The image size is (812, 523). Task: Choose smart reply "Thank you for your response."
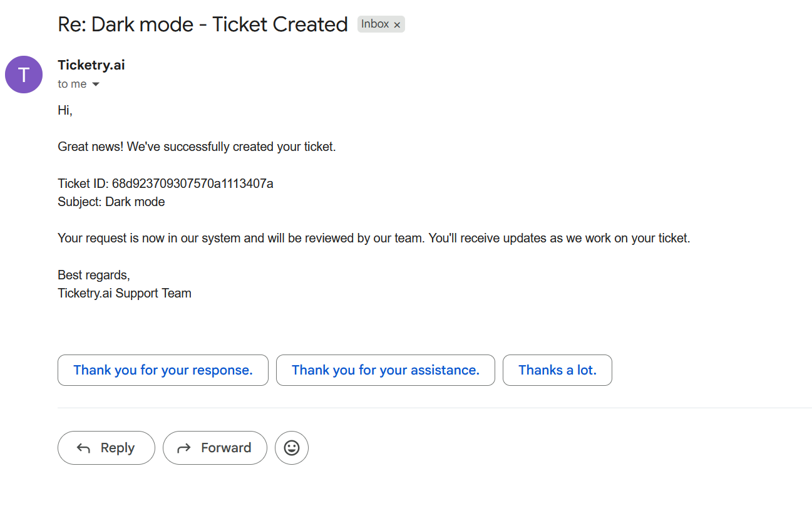click(163, 370)
